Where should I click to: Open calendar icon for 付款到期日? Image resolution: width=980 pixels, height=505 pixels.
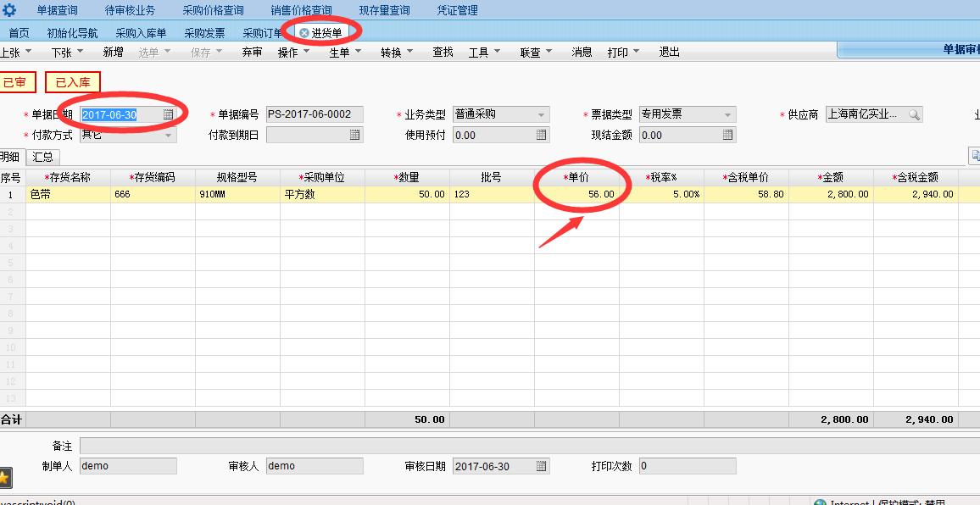click(354, 135)
